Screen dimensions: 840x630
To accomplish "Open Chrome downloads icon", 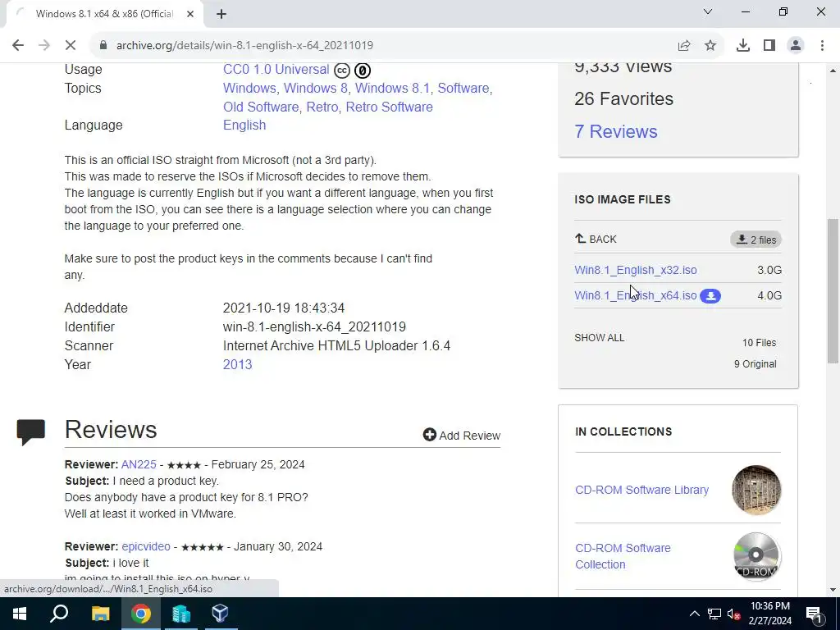I will [x=743, y=46].
